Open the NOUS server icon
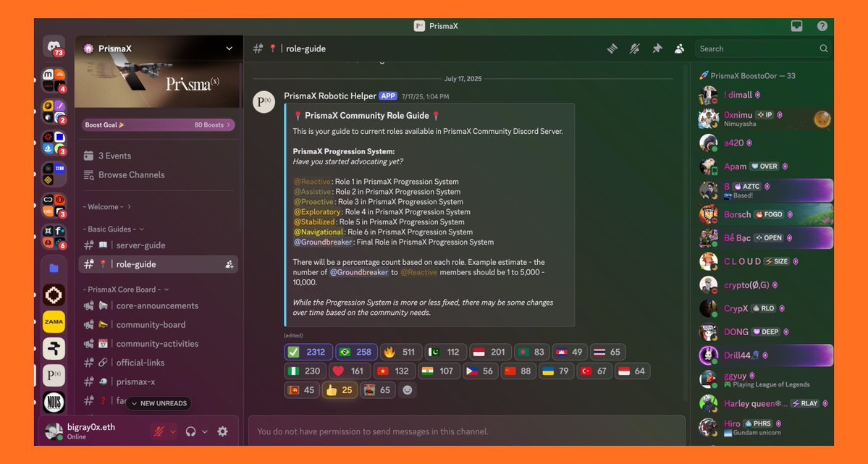868x464 pixels. pos(54,402)
